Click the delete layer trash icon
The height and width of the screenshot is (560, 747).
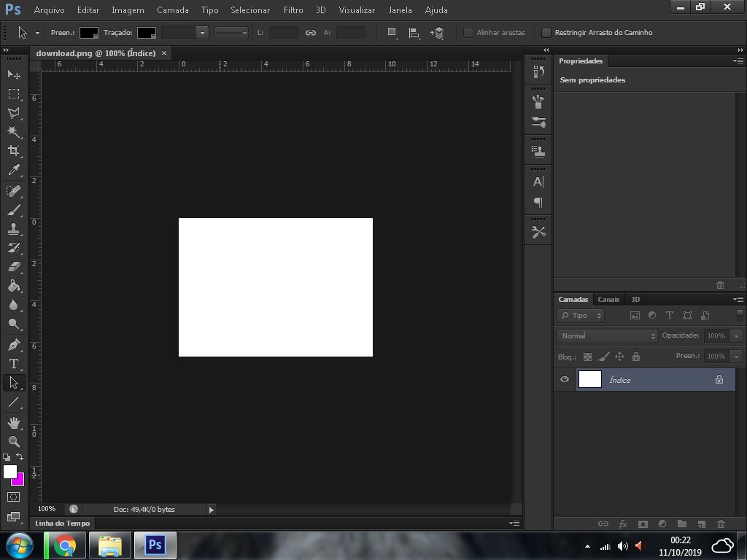point(721,524)
